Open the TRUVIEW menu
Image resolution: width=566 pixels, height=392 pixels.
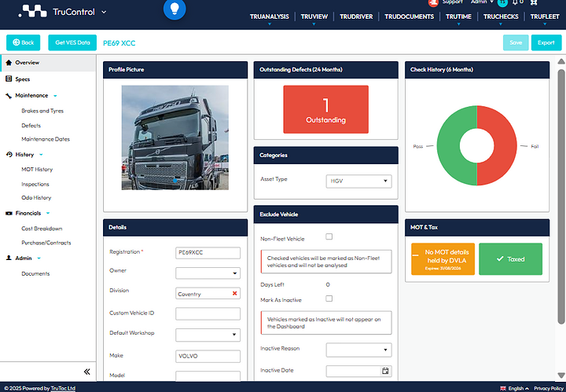[x=314, y=16]
